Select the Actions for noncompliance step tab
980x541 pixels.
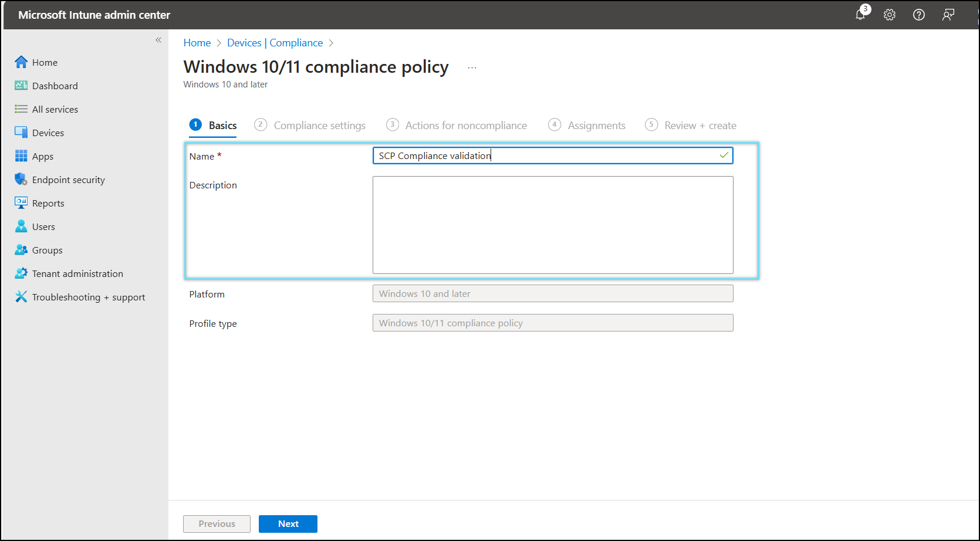coord(457,125)
